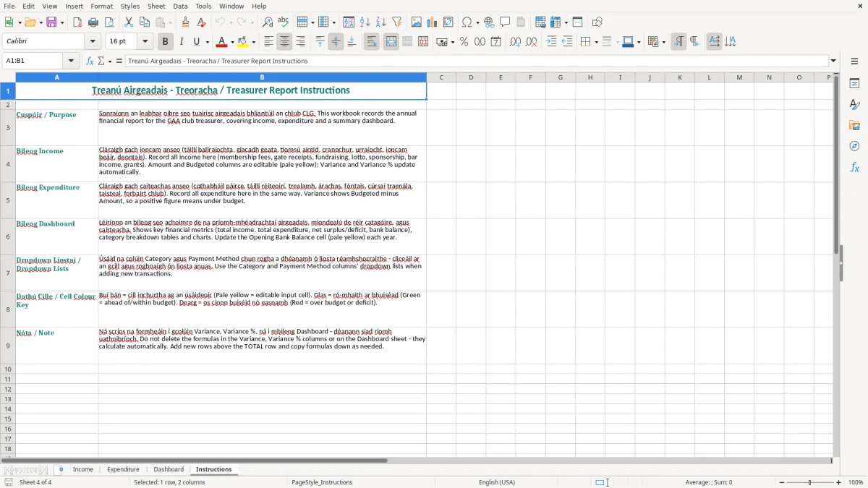Viewport: 868px width, 488px height.
Task: Open the conditional formatting dropdown arrow
Action: click(663, 42)
